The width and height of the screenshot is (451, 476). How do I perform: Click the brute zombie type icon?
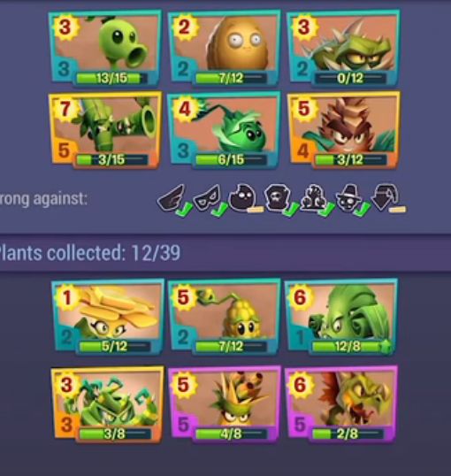pos(316,200)
